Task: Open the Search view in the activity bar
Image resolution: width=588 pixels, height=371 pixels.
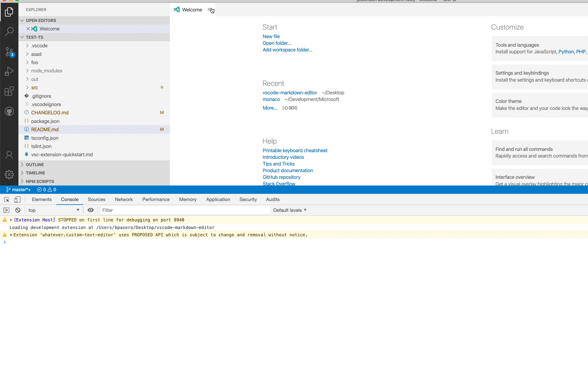Action: [9, 31]
